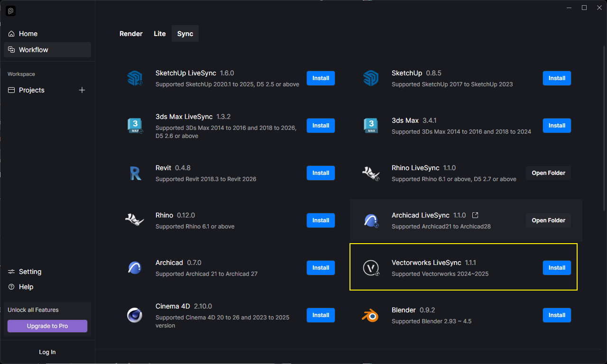This screenshot has width=607, height=364.
Task: Click Log In at bottom left
Action: (x=47, y=352)
